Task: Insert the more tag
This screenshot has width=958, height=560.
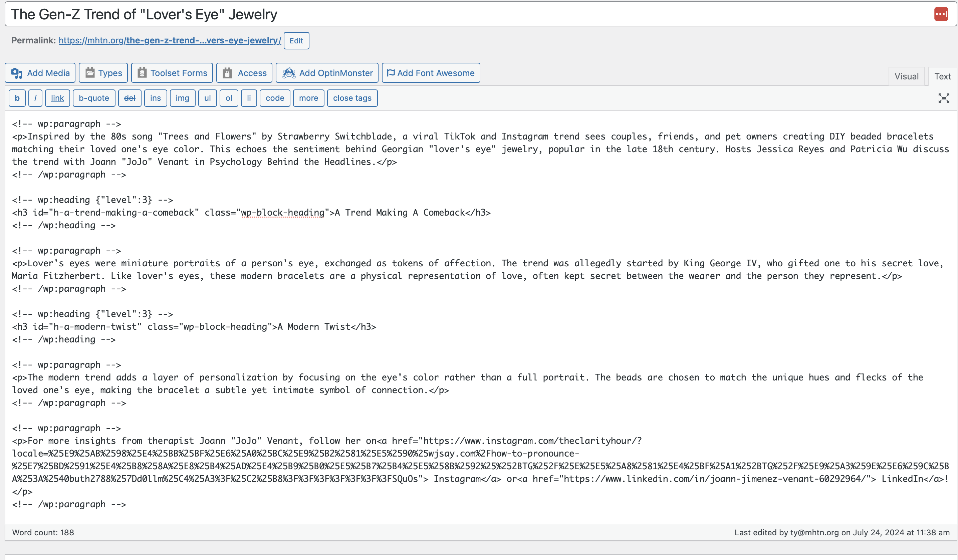Action: click(x=309, y=98)
